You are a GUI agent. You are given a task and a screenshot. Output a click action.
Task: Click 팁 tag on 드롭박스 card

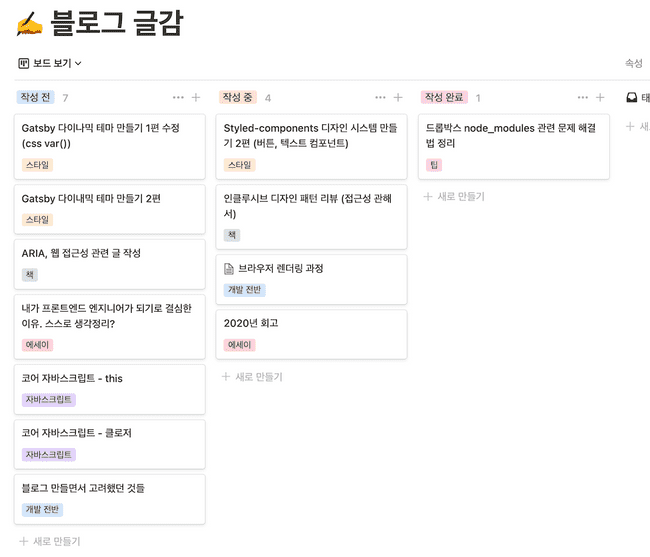tap(434, 165)
